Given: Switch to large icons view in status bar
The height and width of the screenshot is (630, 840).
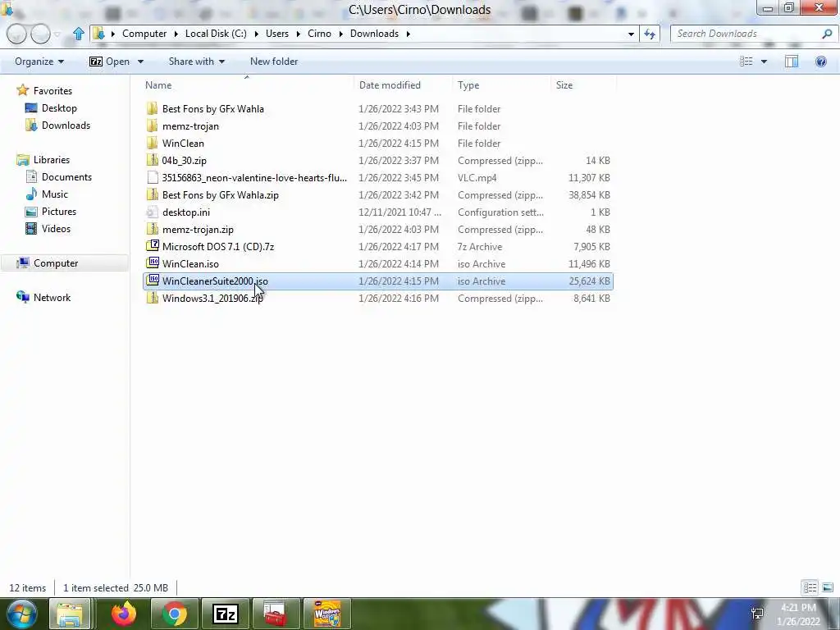Looking at the screenshot, I should point(827,587).
